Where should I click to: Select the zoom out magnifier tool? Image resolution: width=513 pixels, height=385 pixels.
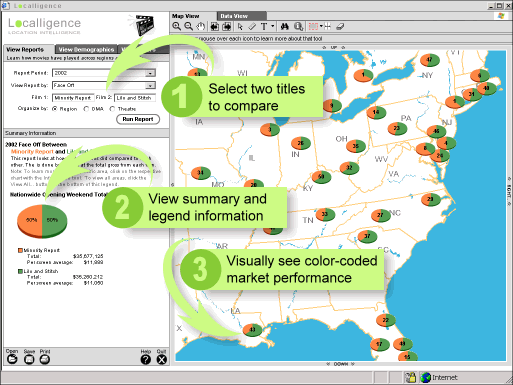(189, 26)
